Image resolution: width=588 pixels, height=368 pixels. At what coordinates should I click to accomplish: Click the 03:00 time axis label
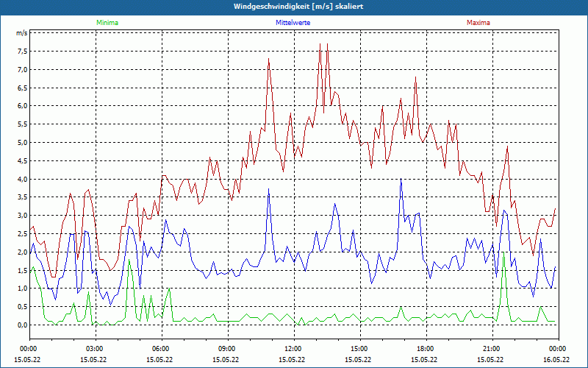(93, 349)
